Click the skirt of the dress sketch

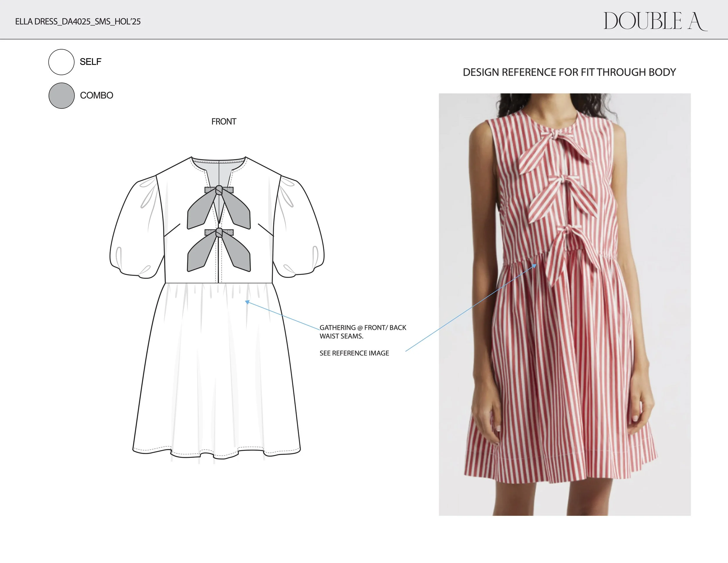click(217, 367)
